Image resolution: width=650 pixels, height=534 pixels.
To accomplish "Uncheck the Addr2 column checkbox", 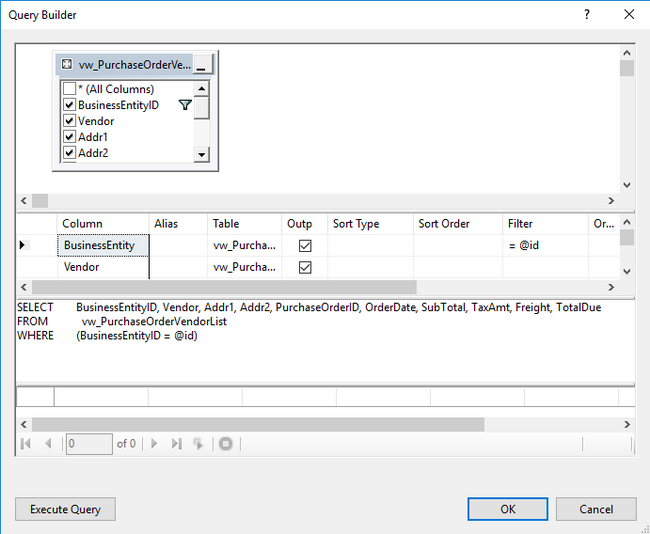I will [69, 153].
